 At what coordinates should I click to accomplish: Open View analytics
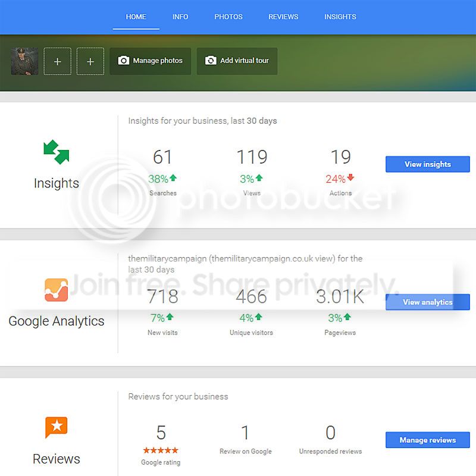[x=427, y=302]
